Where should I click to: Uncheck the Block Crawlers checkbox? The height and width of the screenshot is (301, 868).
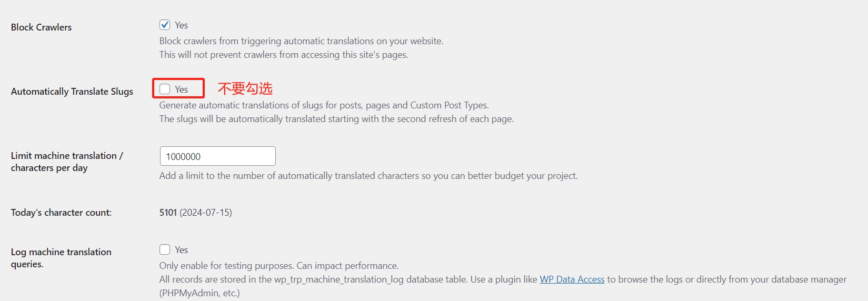pyautogui.click(x=165, y=25)
